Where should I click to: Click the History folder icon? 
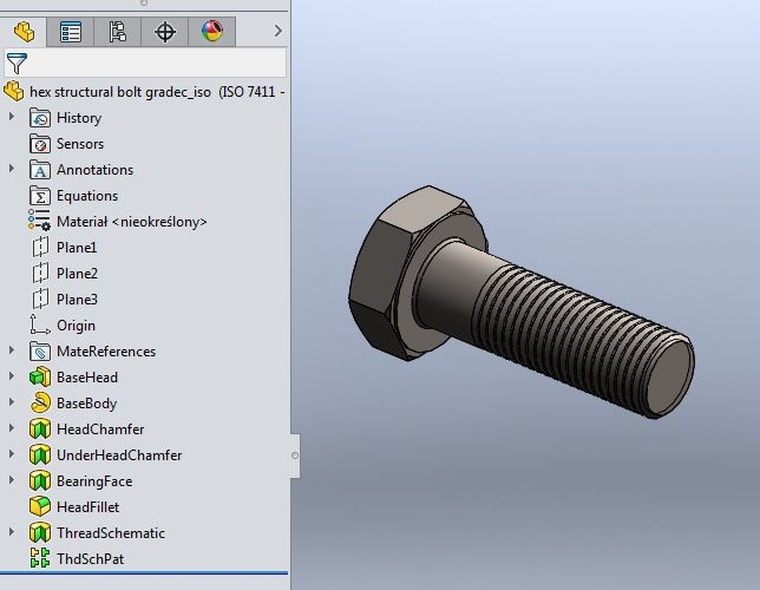click(40, 118)
